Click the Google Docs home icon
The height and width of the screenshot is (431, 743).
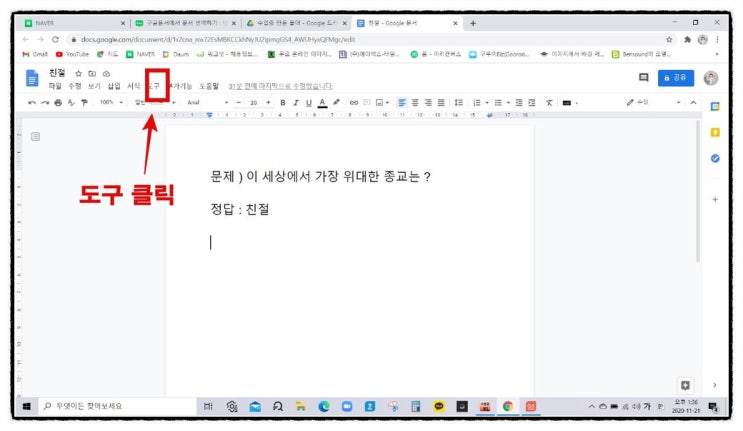[x=32, y=78]
